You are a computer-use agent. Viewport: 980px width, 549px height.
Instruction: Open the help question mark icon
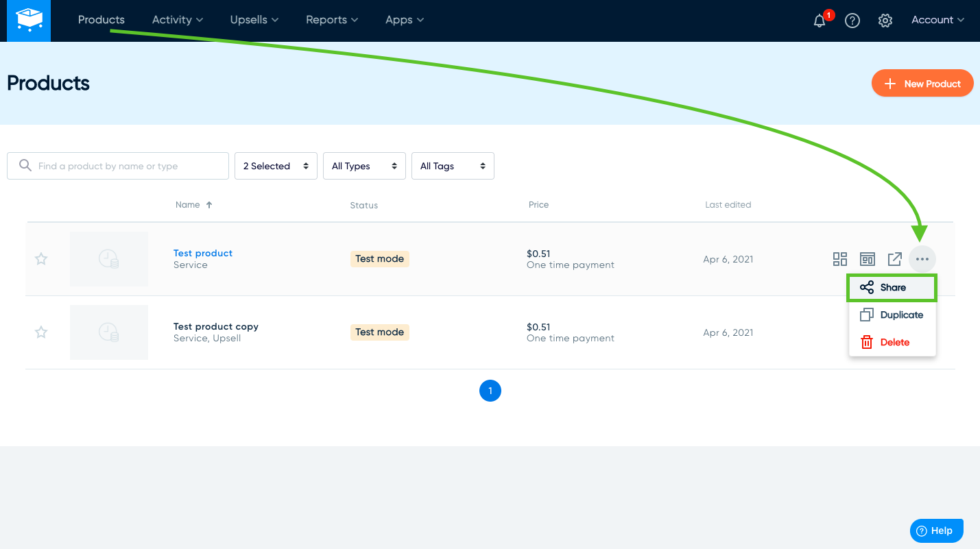pyautogui.click(x=852, y=21)
